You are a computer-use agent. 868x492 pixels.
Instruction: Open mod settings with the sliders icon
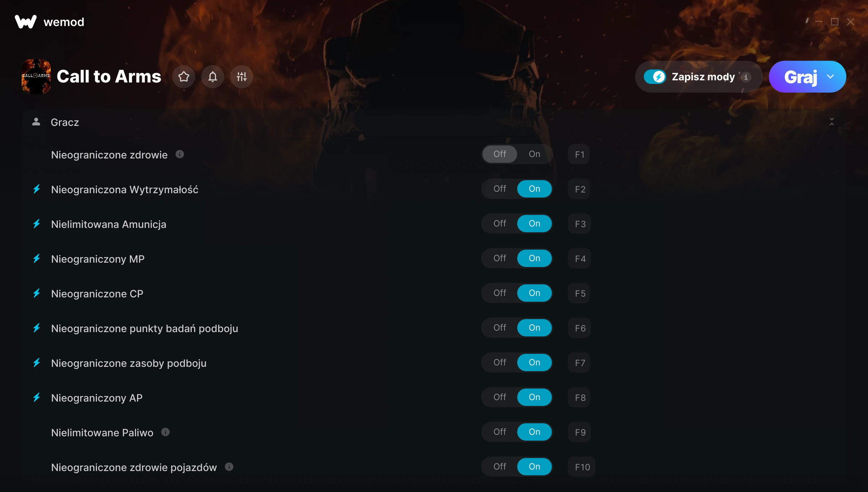[242, 77]
